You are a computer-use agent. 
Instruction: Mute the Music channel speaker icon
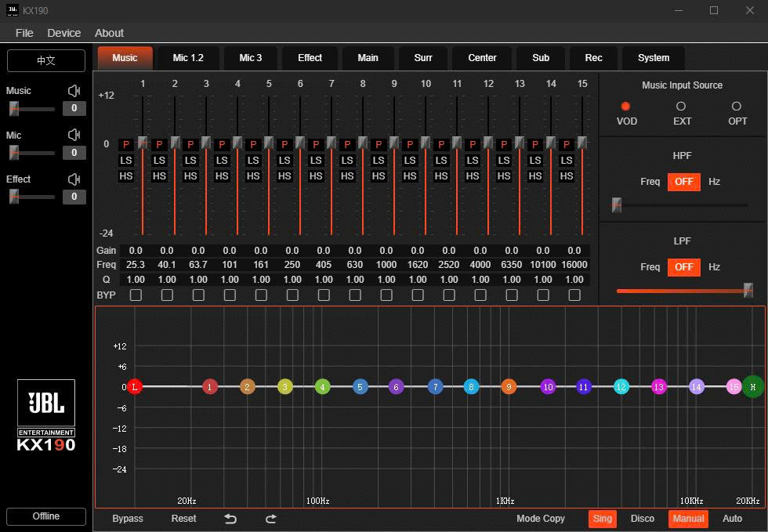[74, 91]
